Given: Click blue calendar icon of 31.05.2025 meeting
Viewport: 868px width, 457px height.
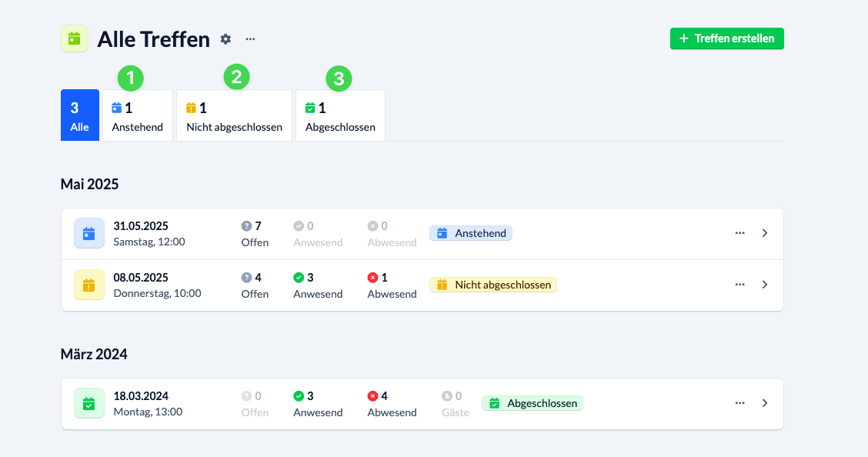Looking at the screenshot, I should click(x=88, y=233).
